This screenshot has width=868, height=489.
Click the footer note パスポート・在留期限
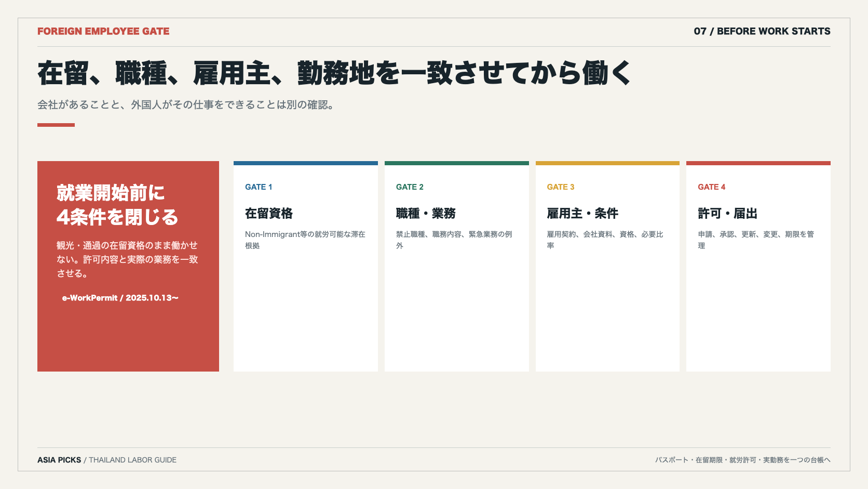(743, 460)
